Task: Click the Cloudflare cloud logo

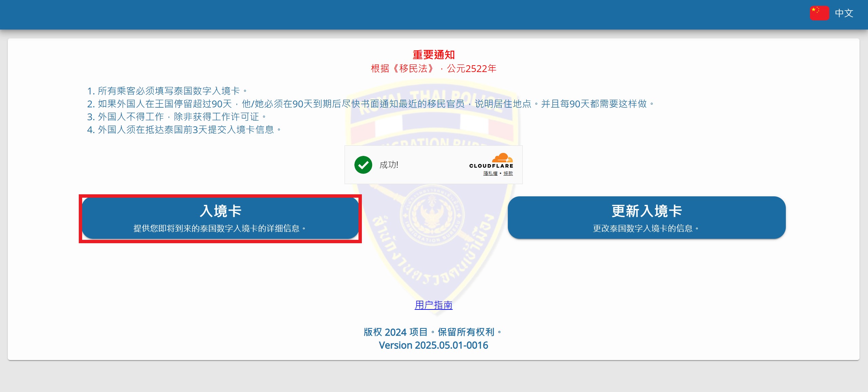Action: [x=502, y=158]
